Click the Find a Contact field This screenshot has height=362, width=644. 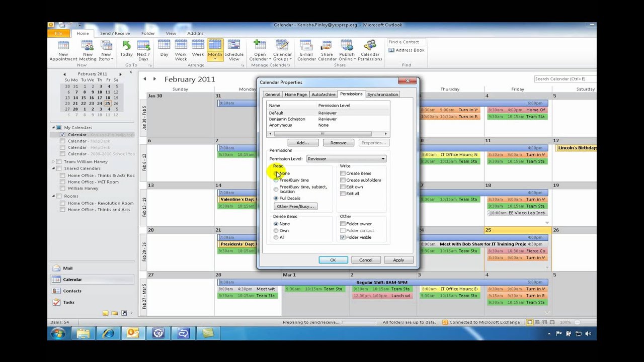coord(407,42)
